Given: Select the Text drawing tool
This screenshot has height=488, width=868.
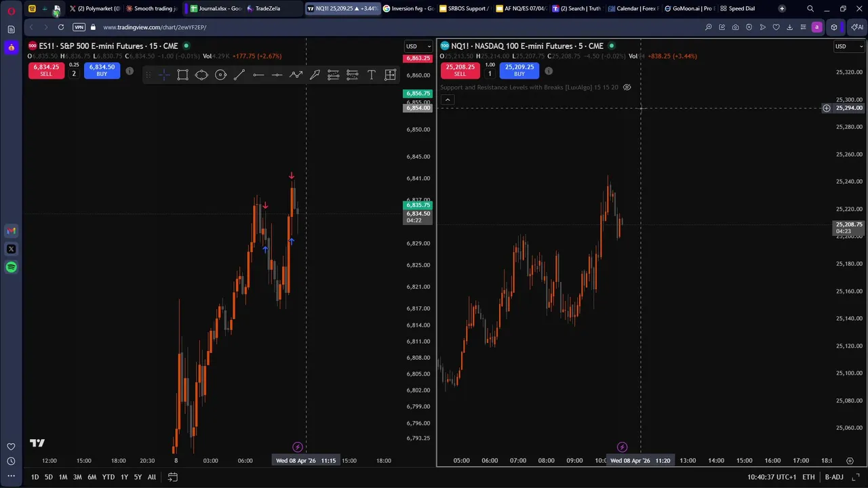Looking at the screenshot, I should point(371,75).
